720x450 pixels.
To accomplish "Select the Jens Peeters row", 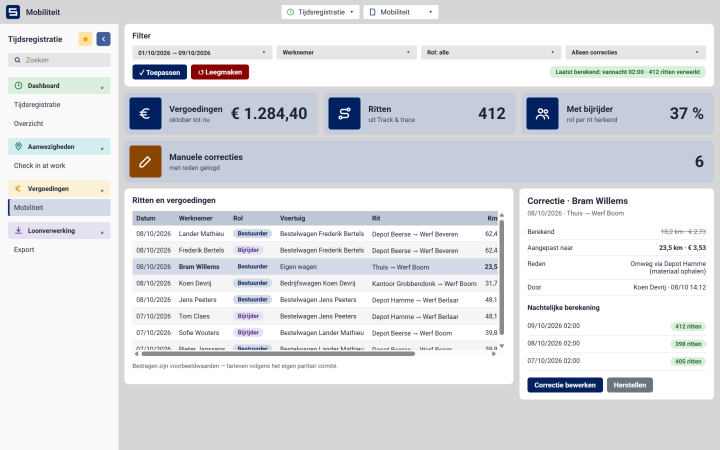I will point(315,300).
